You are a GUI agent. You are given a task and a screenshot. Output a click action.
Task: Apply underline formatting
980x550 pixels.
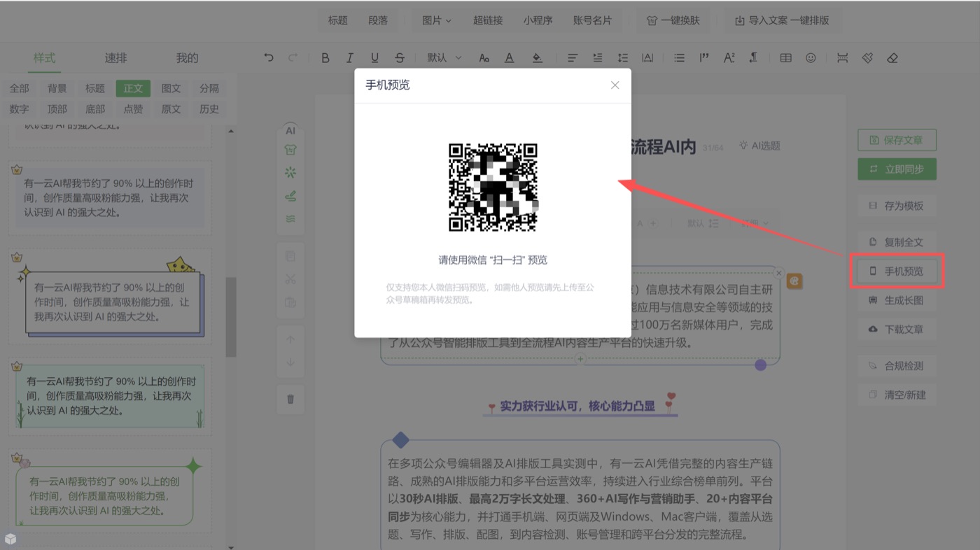pyautogui.click(x=374, y=58)
